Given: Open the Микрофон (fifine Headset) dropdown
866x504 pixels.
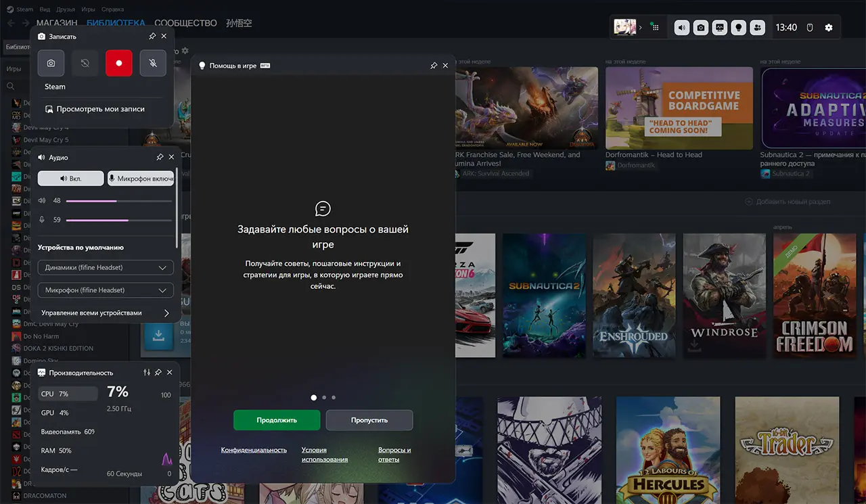Looking at the screenshot, I should pos(106,290).
